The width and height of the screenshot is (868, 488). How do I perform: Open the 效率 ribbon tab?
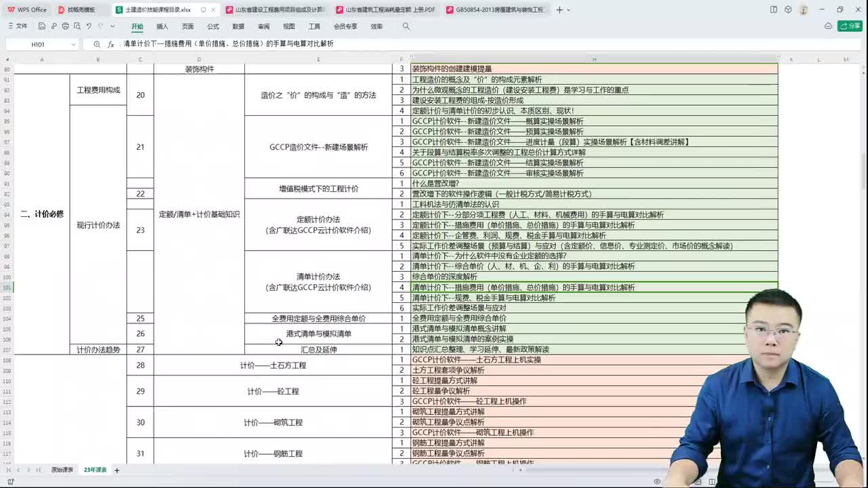pos(376,26)
